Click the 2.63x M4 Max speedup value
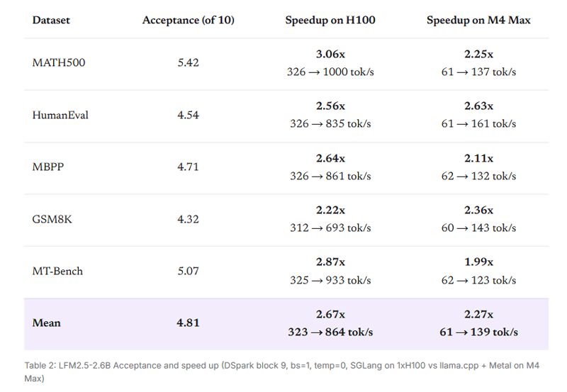The image size is (567, 392). point(478,106)
